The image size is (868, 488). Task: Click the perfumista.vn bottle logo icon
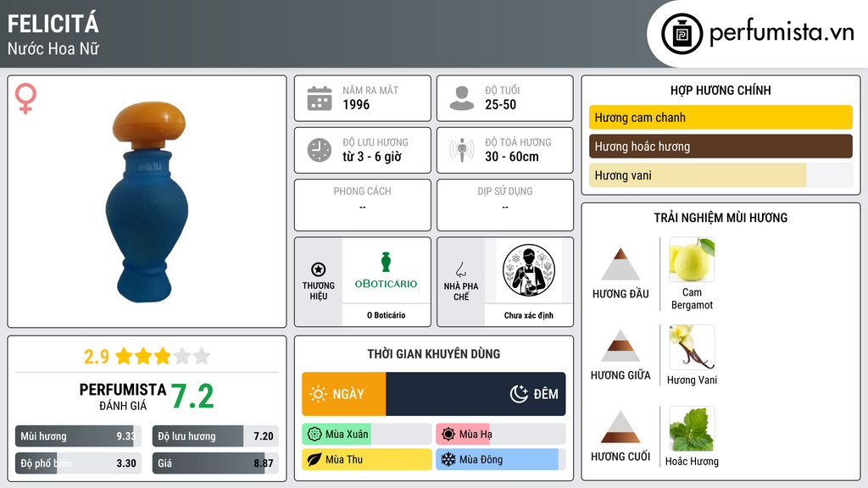tap(682, 34)
